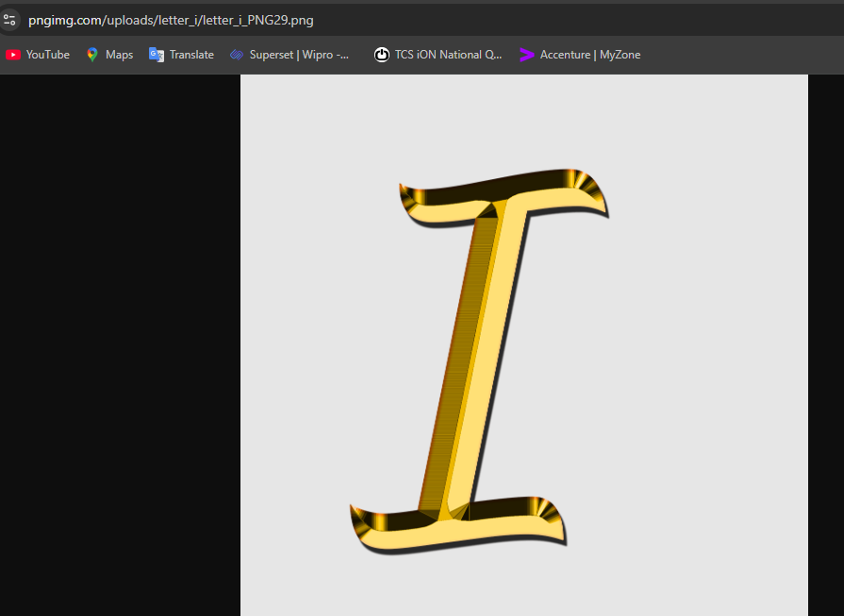The image size is (844, 616).
Task: Click the black margin right of image
Action: [826, 345]
